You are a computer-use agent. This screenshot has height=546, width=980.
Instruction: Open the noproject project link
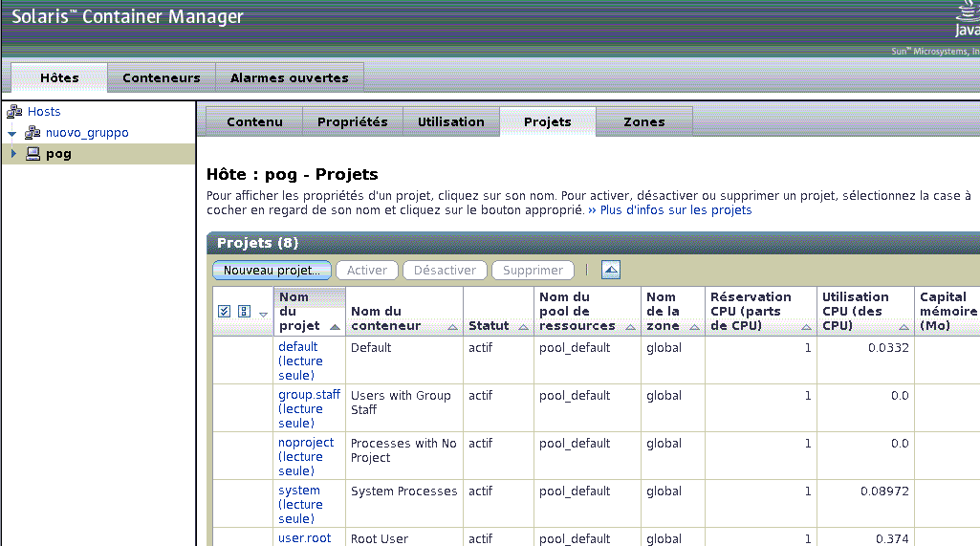click(x=306, y=456)
